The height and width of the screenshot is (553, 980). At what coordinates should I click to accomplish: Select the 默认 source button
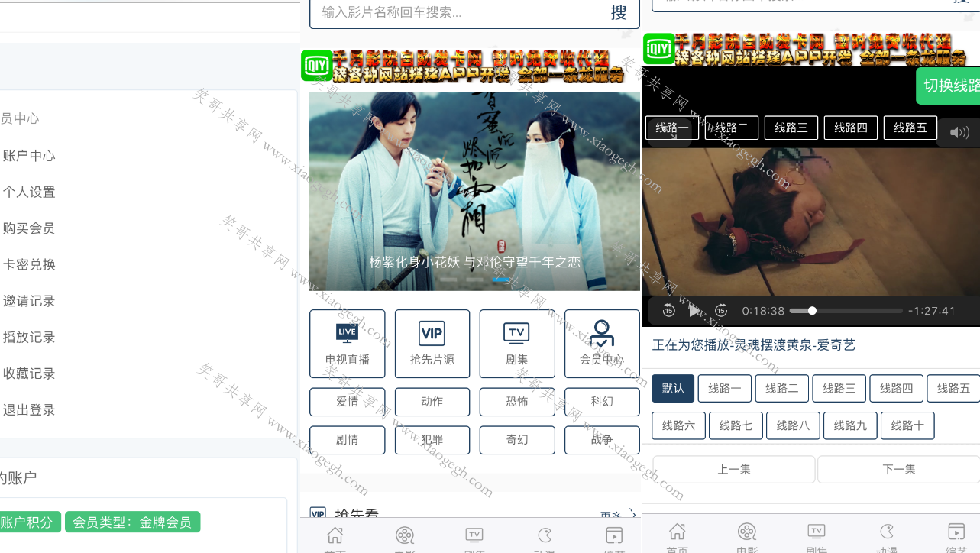673,388
